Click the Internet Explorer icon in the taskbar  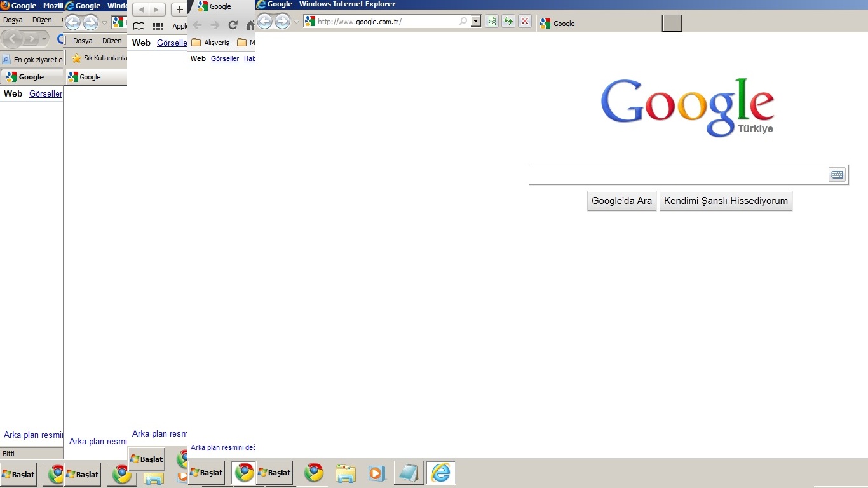point(441,472)
